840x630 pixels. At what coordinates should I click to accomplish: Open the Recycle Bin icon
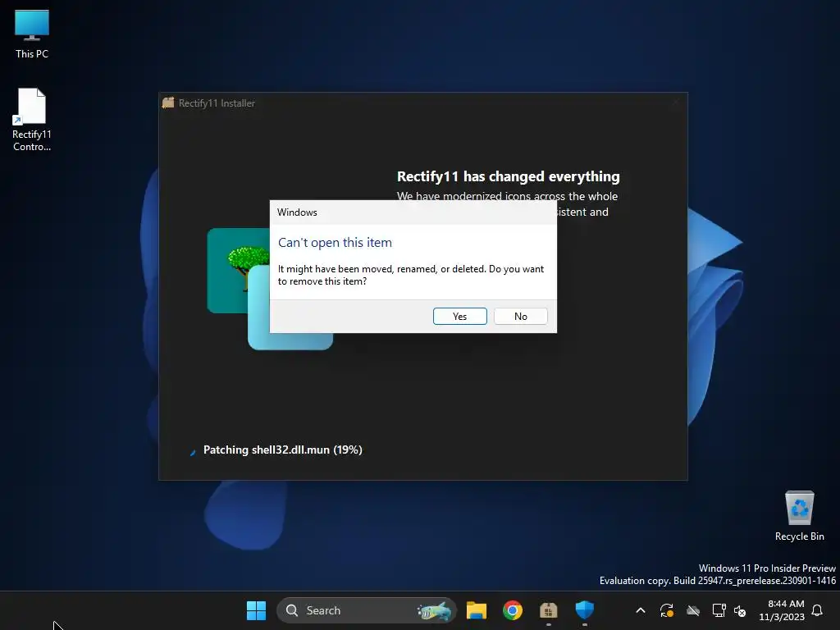click(x=799, y=516)
